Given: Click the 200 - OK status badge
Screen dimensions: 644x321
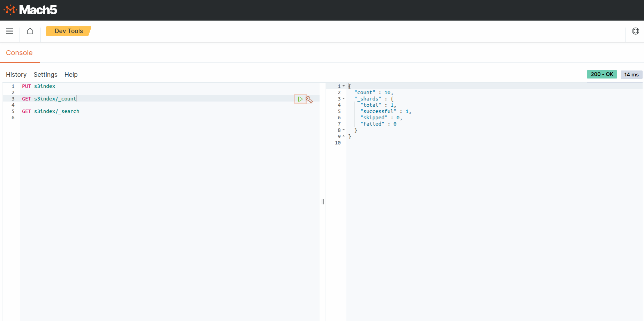Looking at the screenshot, I should tap(602, 74).
